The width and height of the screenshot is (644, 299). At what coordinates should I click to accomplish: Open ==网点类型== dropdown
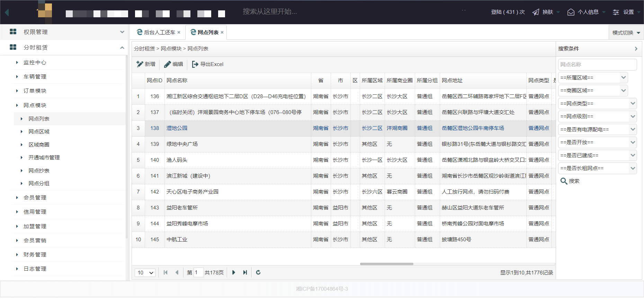pyautogui.click(x=597, y=104)
